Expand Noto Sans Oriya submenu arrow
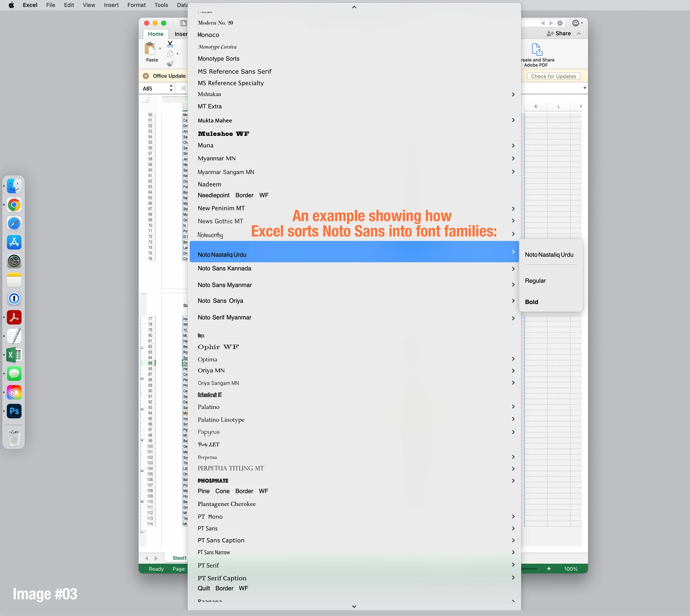This screenshot has height=616, width=690. (513, 301)
